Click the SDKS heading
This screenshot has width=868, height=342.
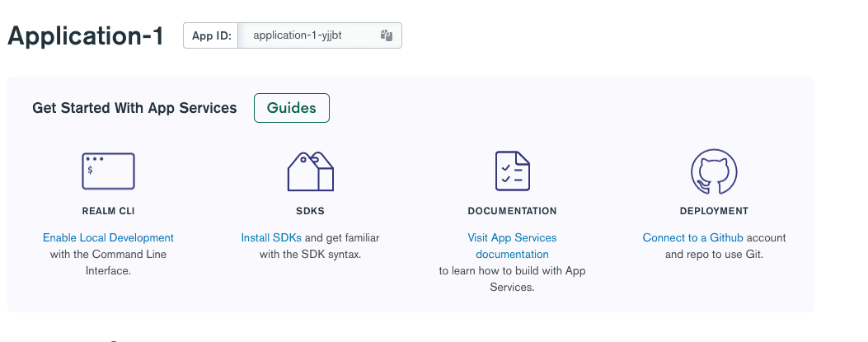tap(310, 211)
